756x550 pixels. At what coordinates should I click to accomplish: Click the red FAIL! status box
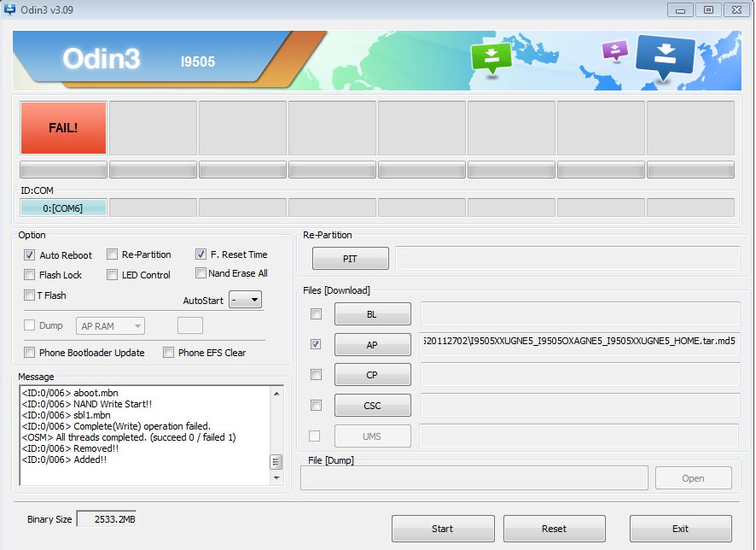pyautogui.click(x=63, y=128)
